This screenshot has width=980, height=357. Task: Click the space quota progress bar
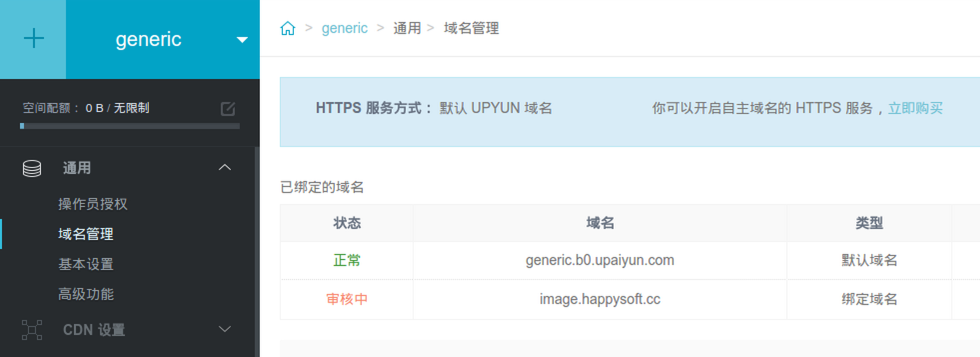tap(129, 126)
